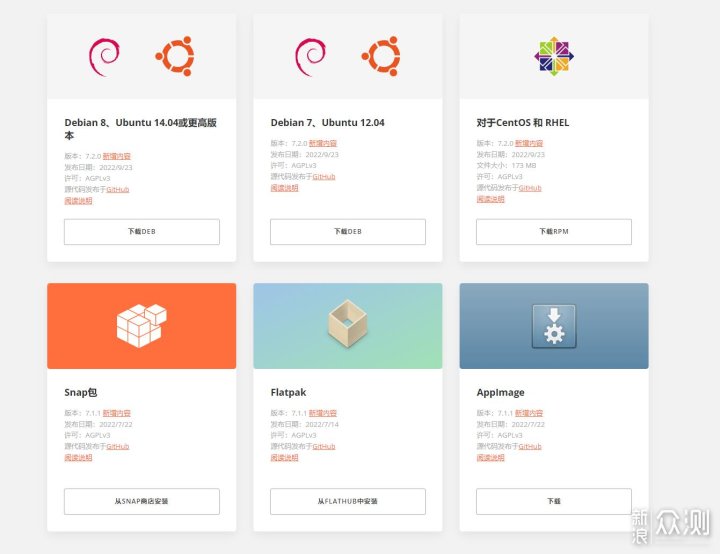Image resolution: width=720 pixels, height=554 pixels.
Task: Download DEB for Debian 7, Ubuntu 12.04
Action: tap(348, 232)
